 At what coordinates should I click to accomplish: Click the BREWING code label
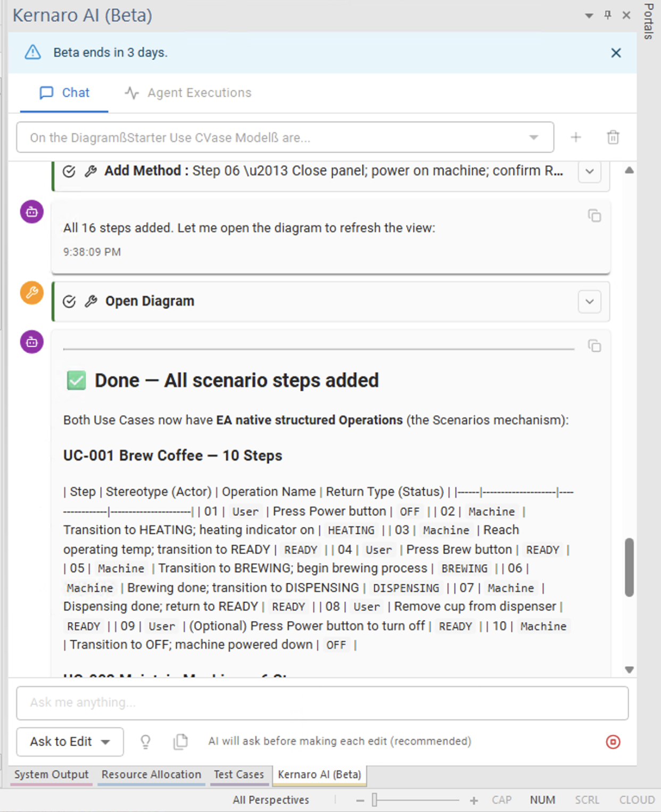pyautogui.click(x=464, y=568)
